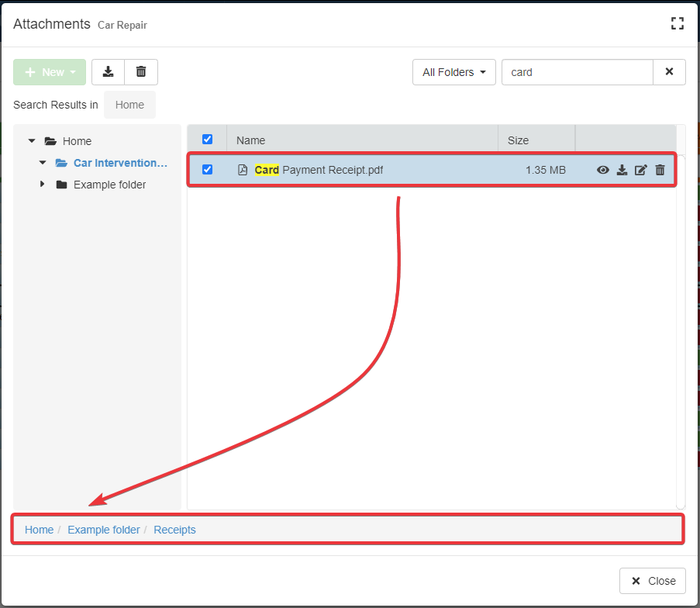
Task: Download Card Payment Receipt.pdf from row icon
Action: click(622, 170)
